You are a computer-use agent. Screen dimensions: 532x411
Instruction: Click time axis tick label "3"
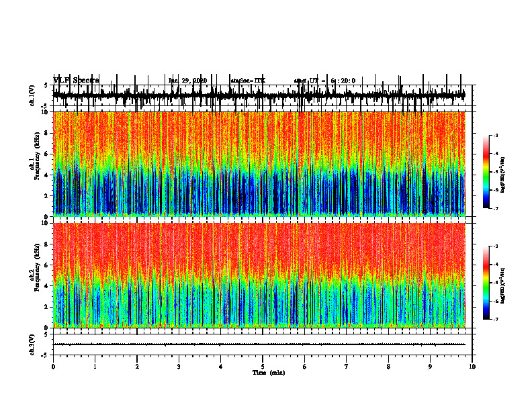179,367
